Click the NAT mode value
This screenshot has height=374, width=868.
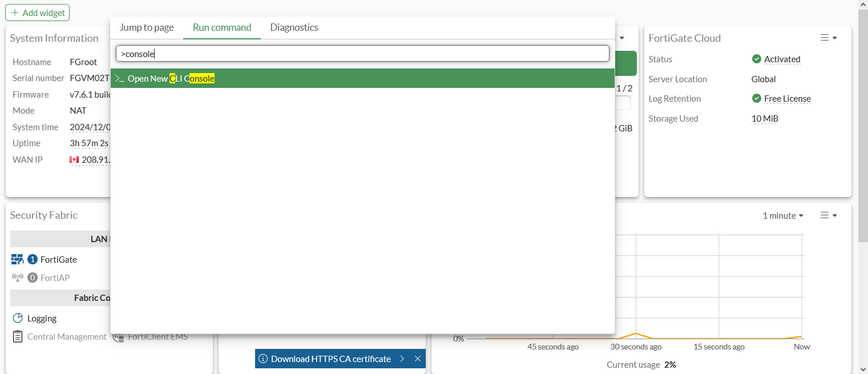pos(78,110)
